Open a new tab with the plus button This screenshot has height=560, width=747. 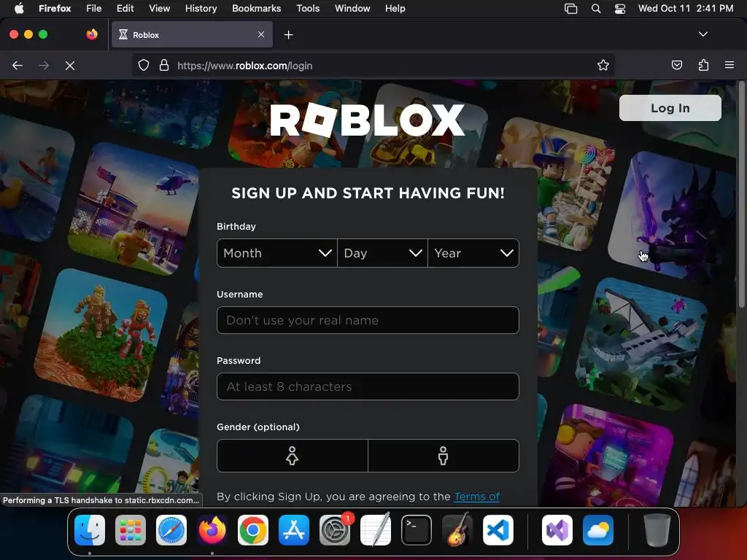pos(288,35)
